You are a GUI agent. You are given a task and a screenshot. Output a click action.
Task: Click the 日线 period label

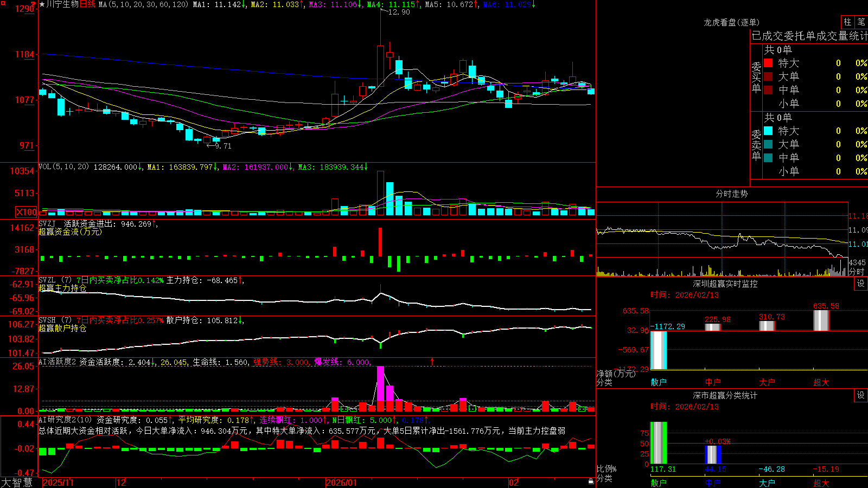87,4
